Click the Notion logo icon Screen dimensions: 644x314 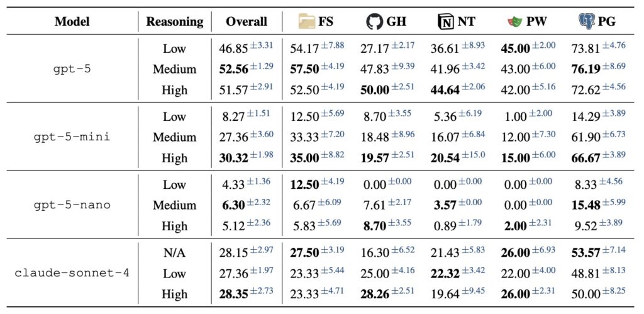coord(445,22)
